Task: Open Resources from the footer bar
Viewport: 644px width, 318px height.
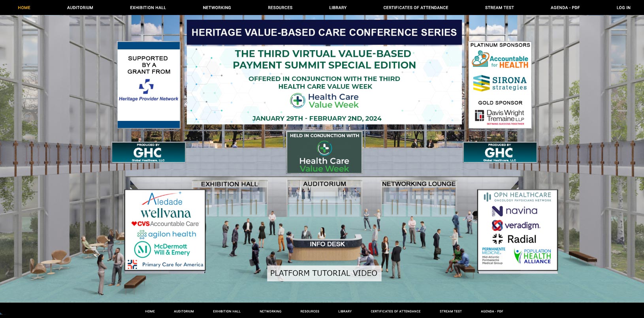Action: point(310,311)
